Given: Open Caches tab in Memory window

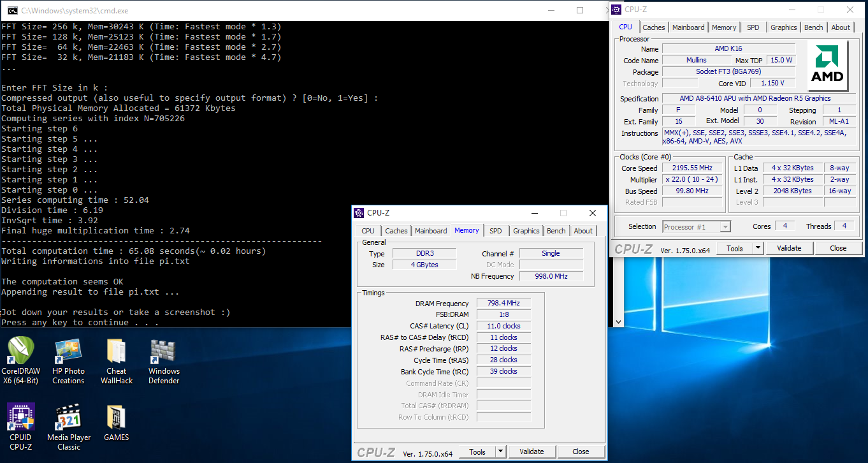Looking at the screenshot, I should coord(396,231).
